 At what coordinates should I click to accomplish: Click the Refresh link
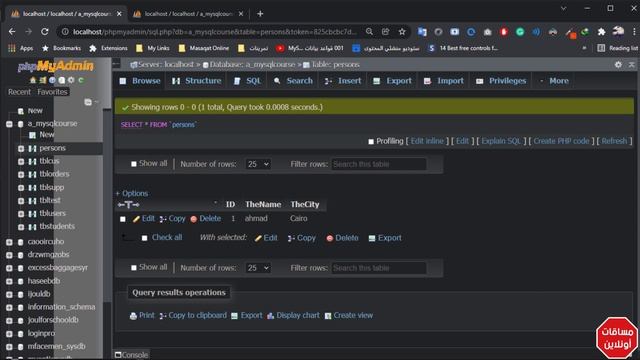pos(614,141)
